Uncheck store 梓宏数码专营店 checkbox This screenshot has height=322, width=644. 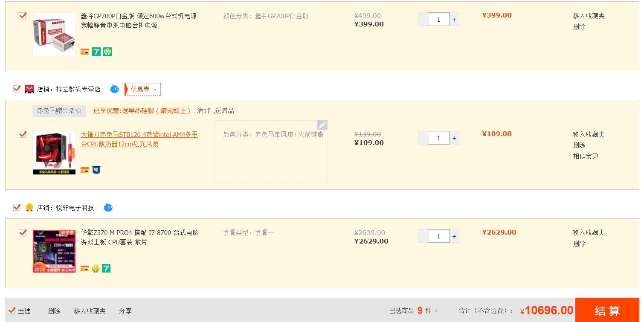coord(17,89)
